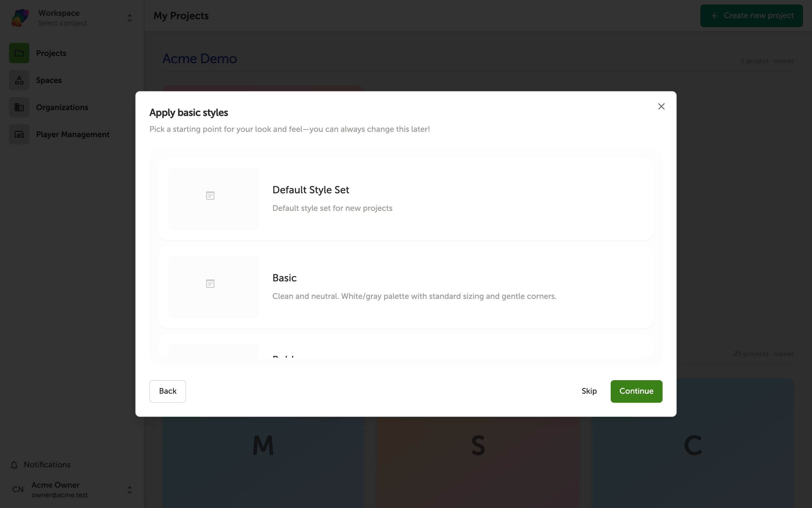Click Default style set for new projects description
Screen dimensions: 812x508
332,208
